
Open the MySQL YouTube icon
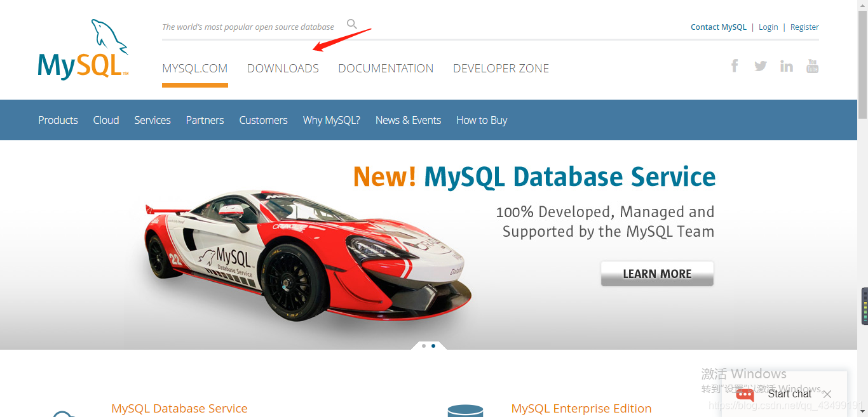813,65
